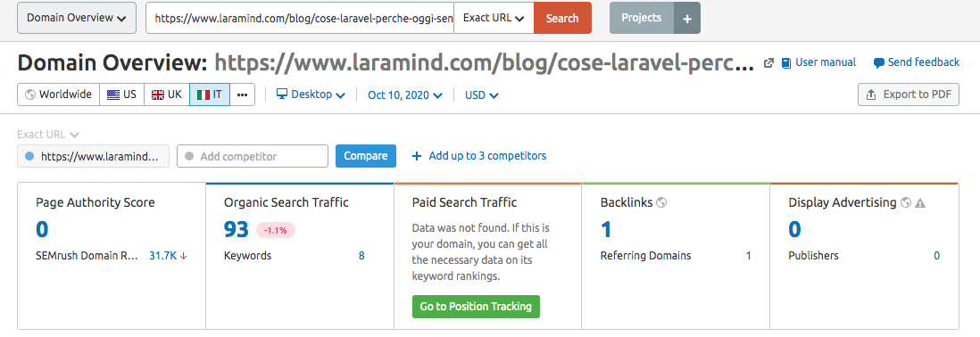Click the blue dot color marker of laramind domain
Screen dimensions: 980x337
tap(29, 156)
